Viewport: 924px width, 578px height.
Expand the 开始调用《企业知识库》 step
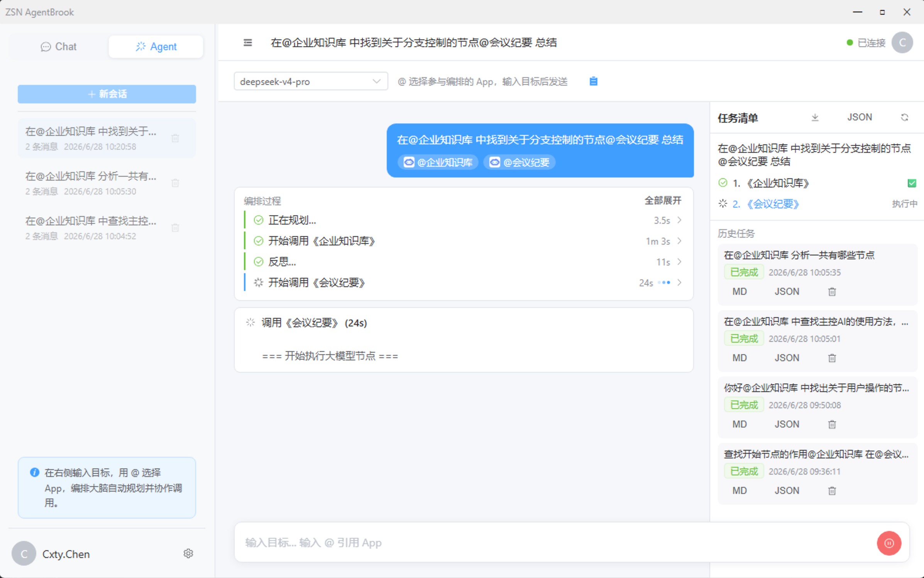[x=679, y=241]
